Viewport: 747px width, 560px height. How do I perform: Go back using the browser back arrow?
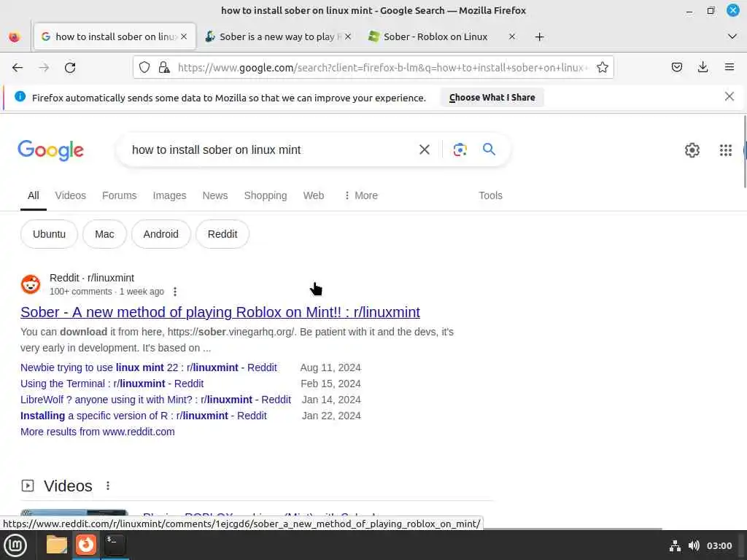(18, 68)
